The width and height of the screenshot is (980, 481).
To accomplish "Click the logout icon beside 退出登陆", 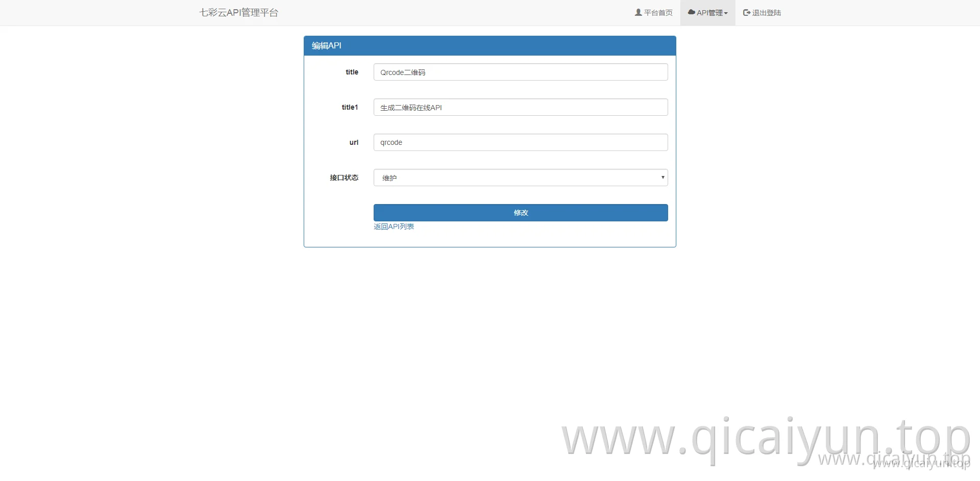I will click(x=747, y=13).
